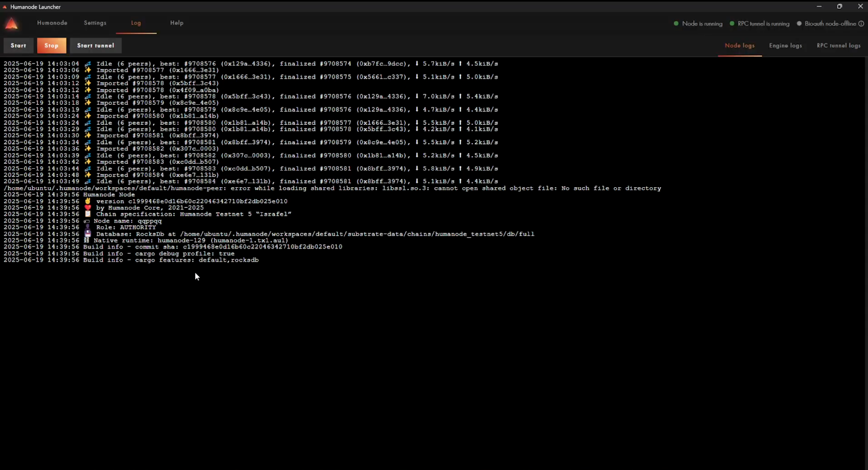
Task: Click the 'Role: AUTHORITY' log line
Action: [x=80, y=227]
